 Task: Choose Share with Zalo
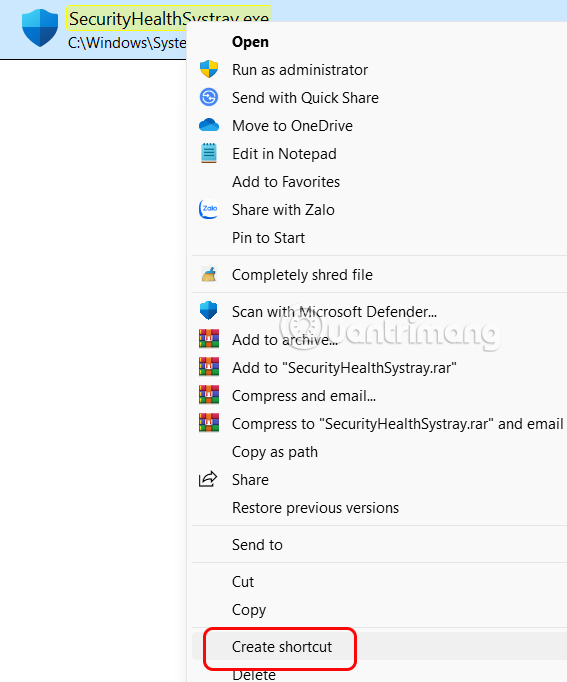[x=283, y=210]
